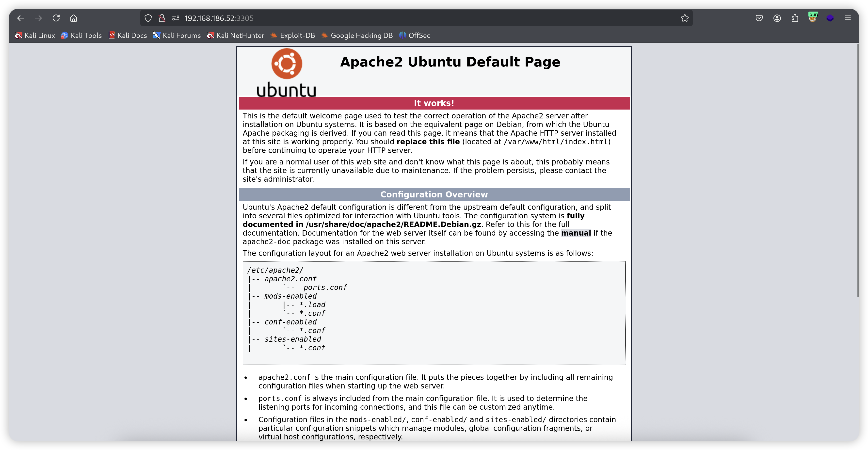
Task: Open Kali Forums bookmark
Action: point(177,35)
